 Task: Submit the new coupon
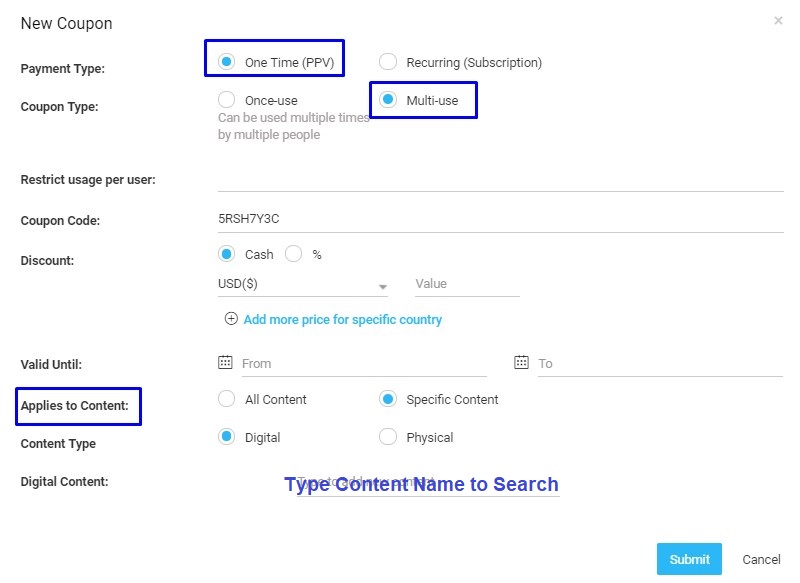click(x=689, y=559)
